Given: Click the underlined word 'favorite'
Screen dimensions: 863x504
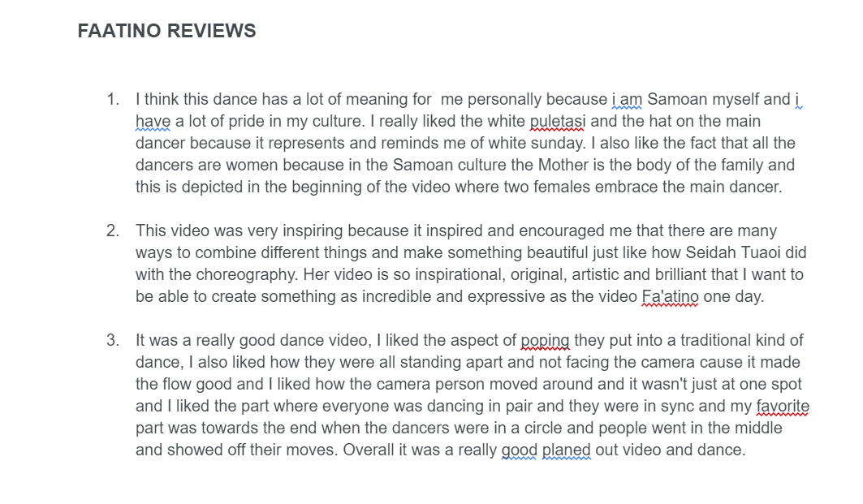Looking at the screenshot, I should (x=782, y=406).
